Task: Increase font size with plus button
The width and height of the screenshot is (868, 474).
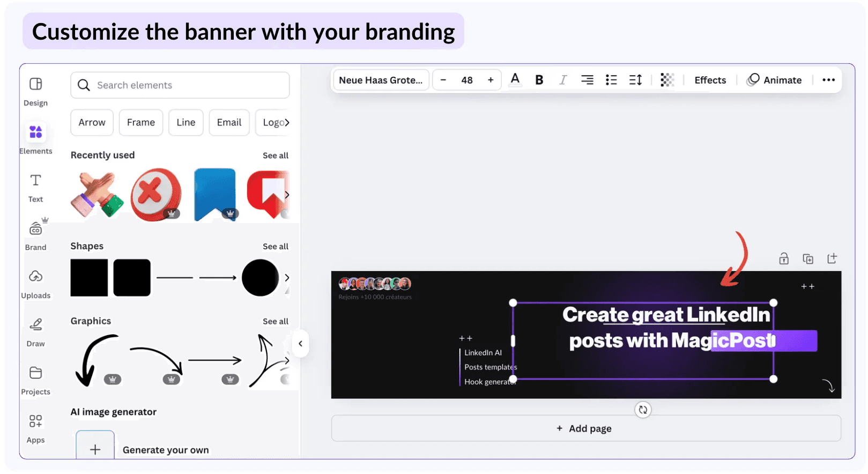Action: (491, 80)
